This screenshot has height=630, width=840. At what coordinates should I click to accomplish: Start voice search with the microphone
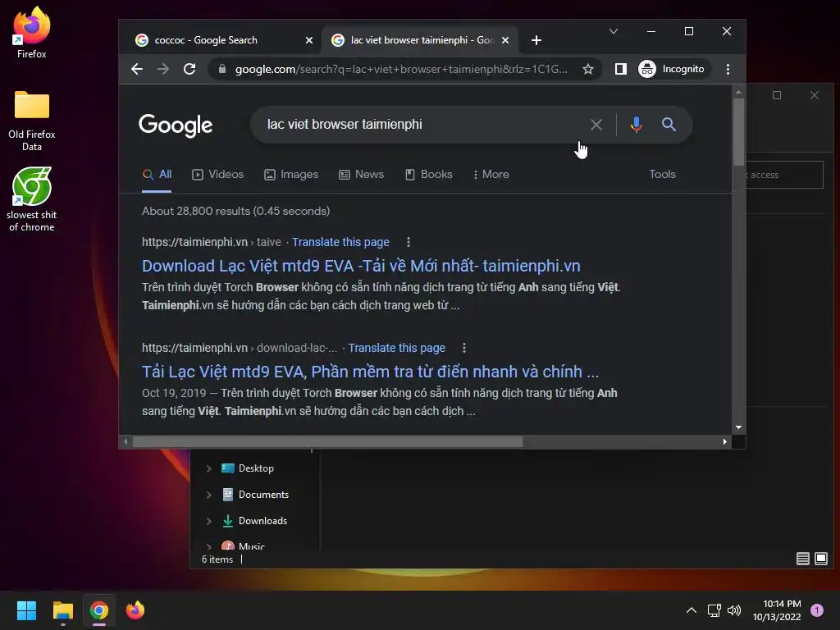[636, 125]
